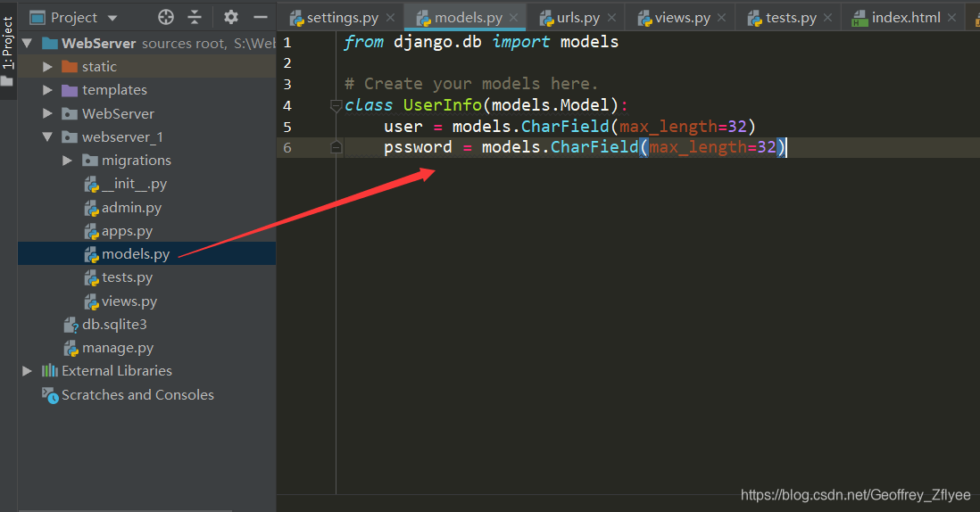Click CharField on line 6
The image size is (980, 512).
click(594, 146)
